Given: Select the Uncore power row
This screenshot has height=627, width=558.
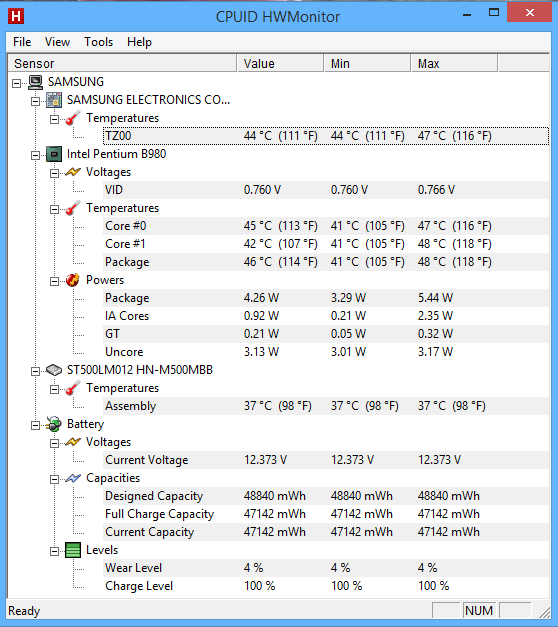Looking at the screenshot, I should tap(326, 352).
